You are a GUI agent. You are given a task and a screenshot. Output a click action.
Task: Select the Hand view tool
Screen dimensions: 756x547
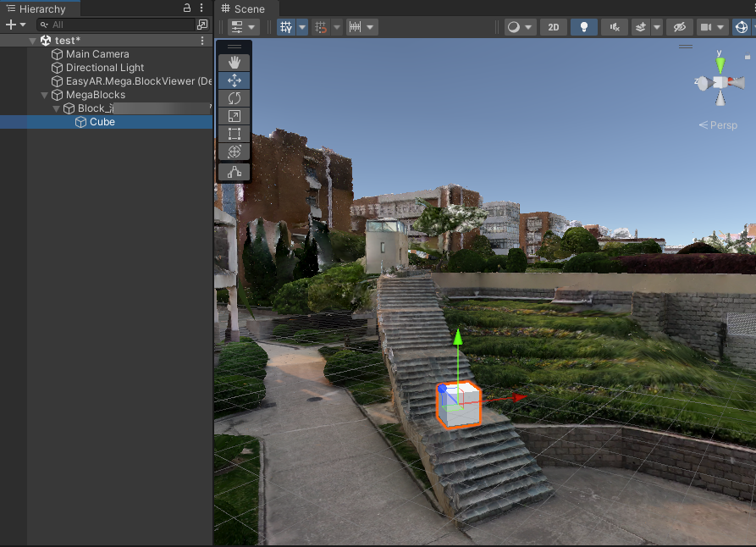click(235, 63)
